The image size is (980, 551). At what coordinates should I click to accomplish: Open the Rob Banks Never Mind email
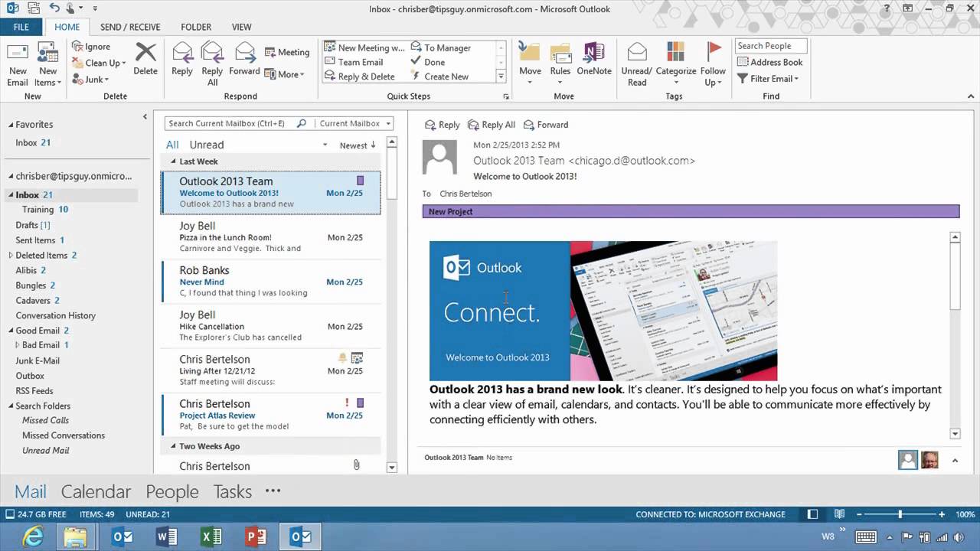(x=271, y=281)
